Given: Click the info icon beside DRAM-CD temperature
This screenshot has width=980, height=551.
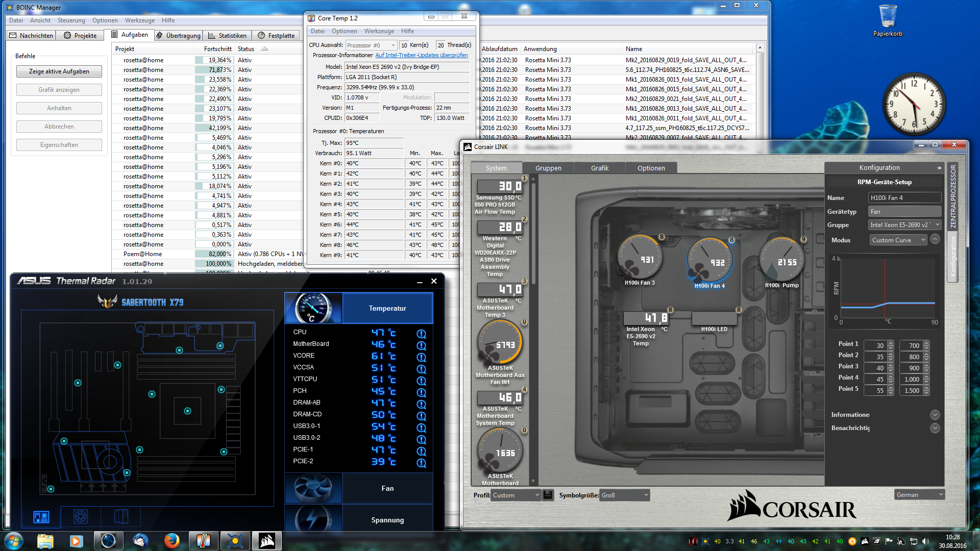Looking at the screenshot, I should [x=421, y=416].
